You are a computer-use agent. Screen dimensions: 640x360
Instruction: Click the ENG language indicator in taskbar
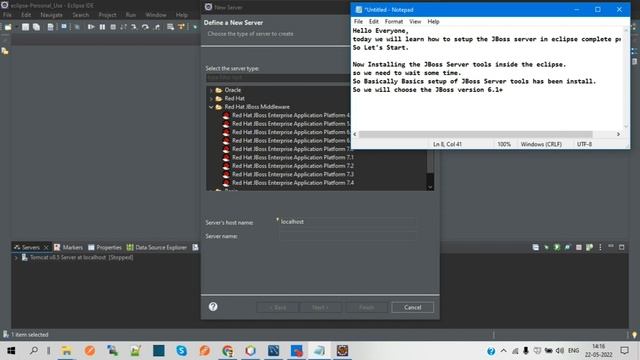coord(573,351)
